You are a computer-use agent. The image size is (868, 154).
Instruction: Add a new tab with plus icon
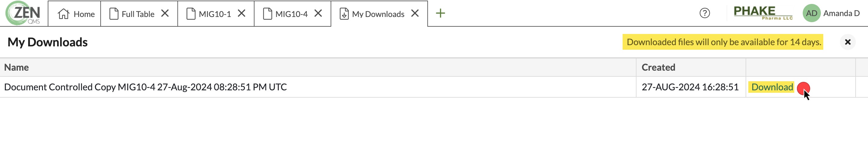440,13
